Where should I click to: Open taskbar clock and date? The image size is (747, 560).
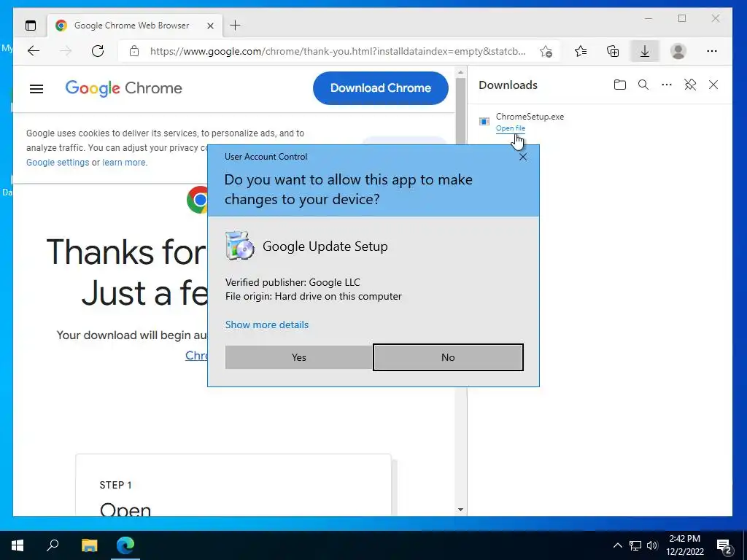pos(684,545)
